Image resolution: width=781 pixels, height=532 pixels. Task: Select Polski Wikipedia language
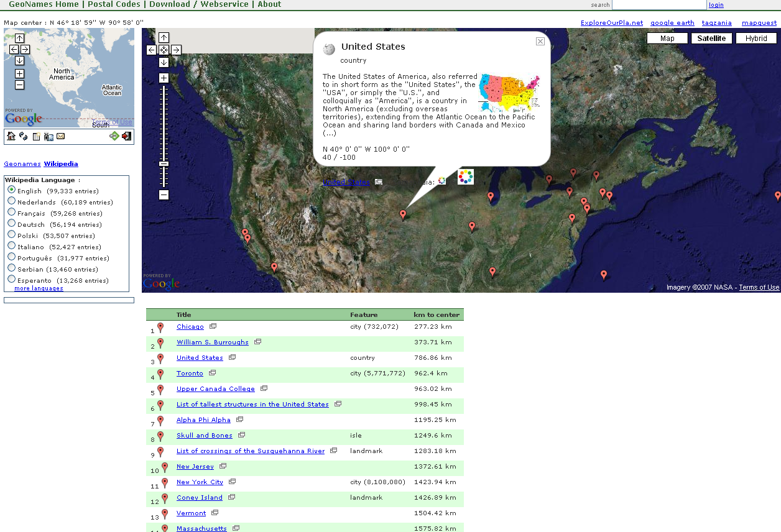11,234
